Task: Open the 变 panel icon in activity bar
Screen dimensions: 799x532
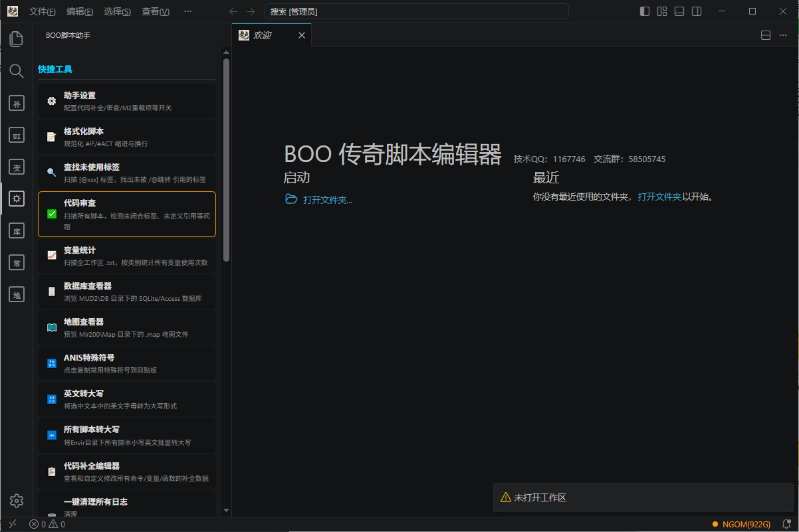Action: (17, 167)
